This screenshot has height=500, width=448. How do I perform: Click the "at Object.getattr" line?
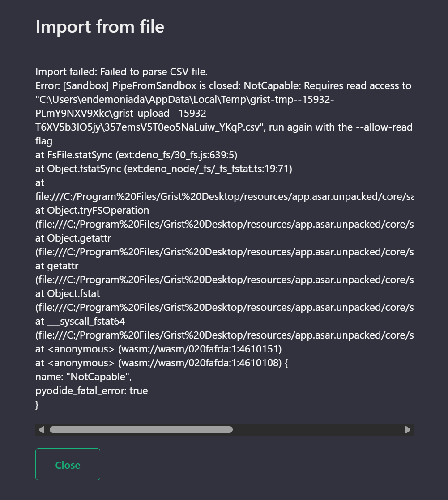(x=73, y=238)
